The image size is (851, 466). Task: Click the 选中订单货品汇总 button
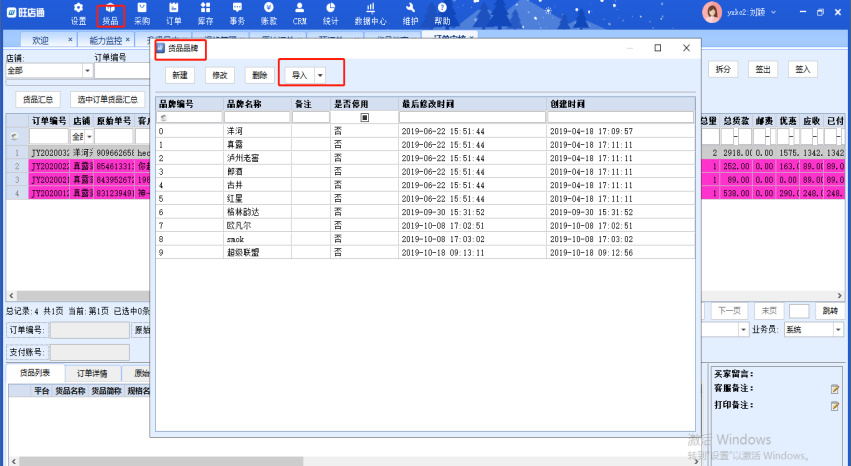click(107, 99)
